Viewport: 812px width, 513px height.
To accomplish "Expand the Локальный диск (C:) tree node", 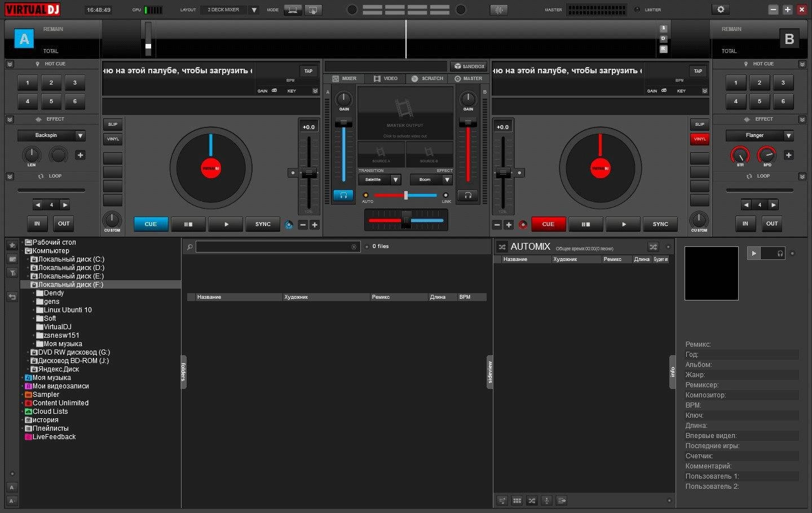I will click(x=28, y=259).
